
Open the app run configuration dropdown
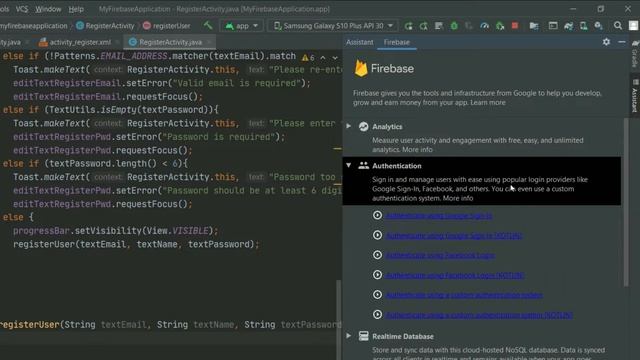(x=242, y=26)
